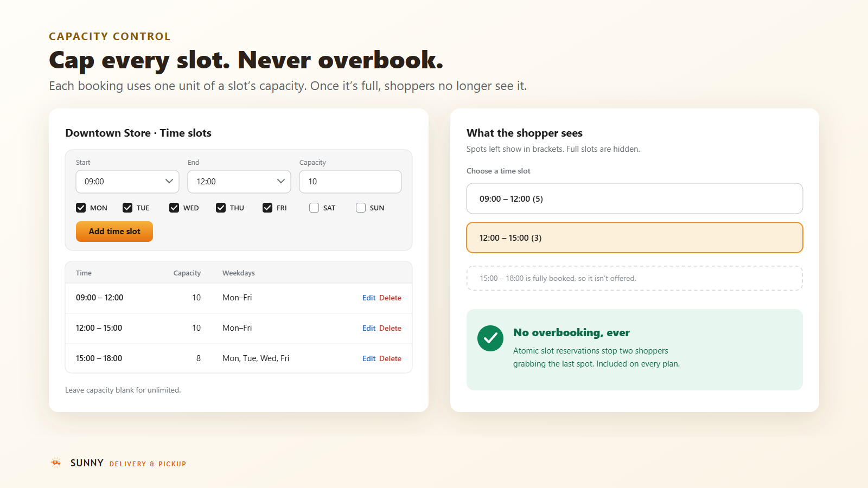Uncheck the WED weekday checkbox
Image resolution: width=868 pixels, height=488 pixels.
click(x=174, y=208)
